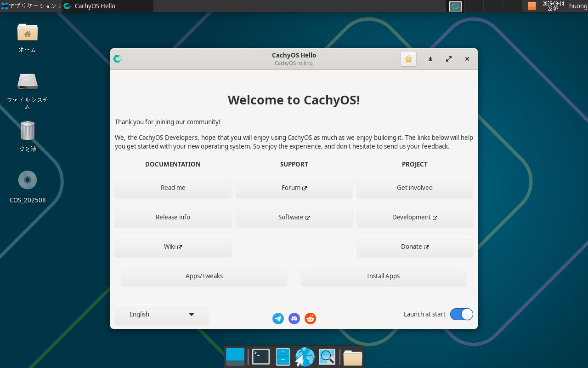Click the clock showing 2025-09-14 22:07
The width and height of the screenshot is (588, 368).
553,6
